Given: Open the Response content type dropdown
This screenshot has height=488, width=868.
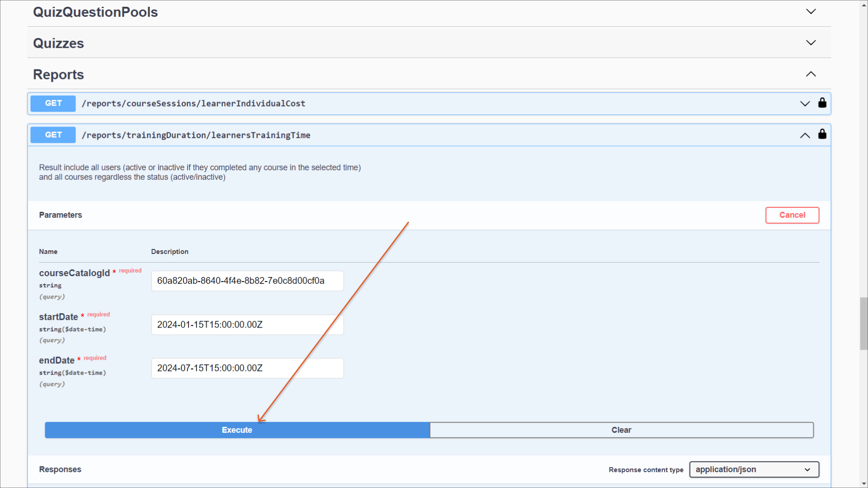Looking at the screenshot, I should 754,469.
